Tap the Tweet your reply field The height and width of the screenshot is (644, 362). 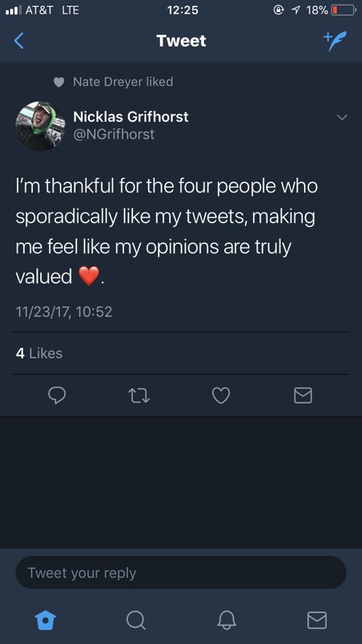tap(181, 572)
